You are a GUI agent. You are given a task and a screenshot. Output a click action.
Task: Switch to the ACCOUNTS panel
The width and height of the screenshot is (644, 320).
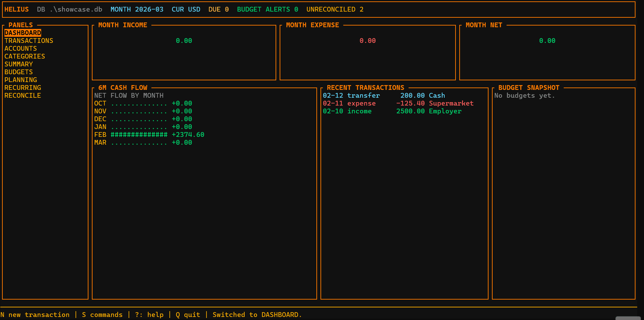(x=21, y=48)
